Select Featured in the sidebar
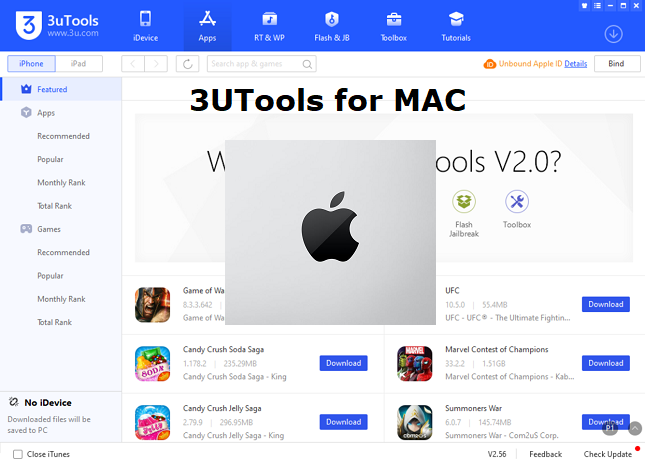Screen dimensions: 645x463 [x=62, y=89]
